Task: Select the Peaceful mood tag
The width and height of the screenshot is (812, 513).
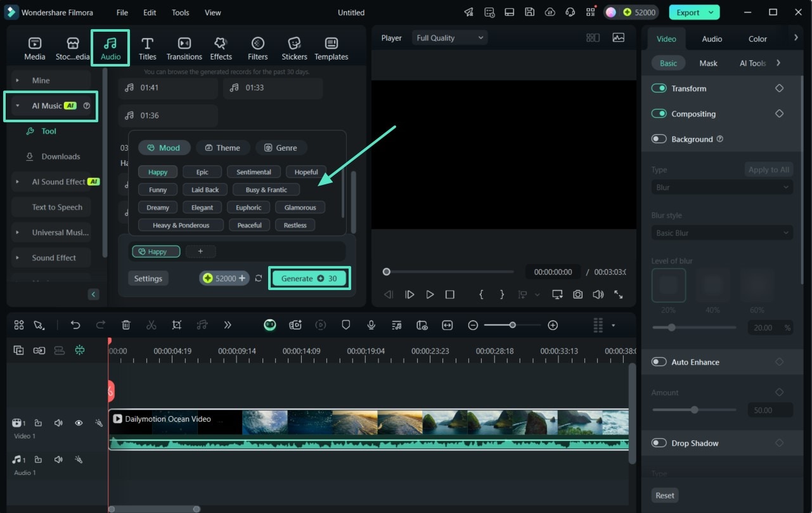Action: (x=250, y=225)
